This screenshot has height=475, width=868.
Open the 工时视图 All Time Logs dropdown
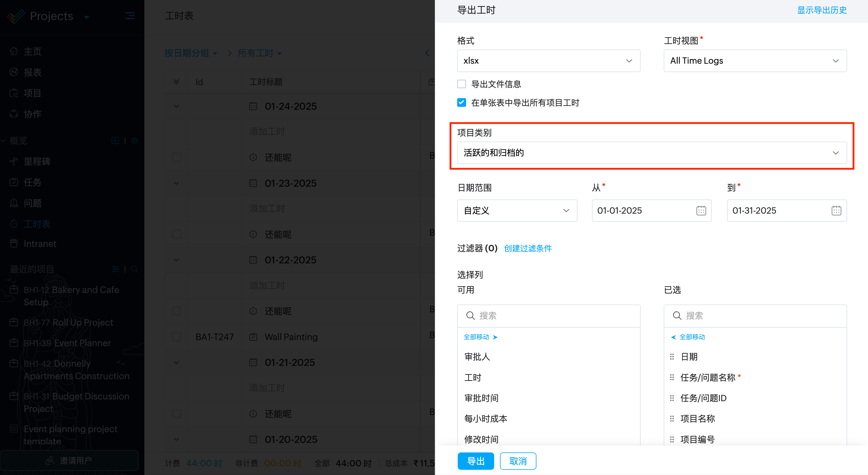tap(755, 61)
